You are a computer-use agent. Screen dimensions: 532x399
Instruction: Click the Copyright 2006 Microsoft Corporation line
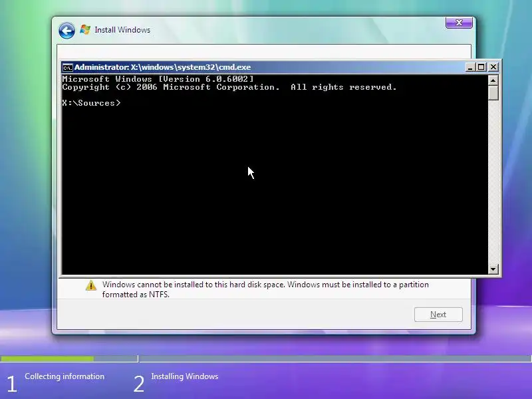pos(229,87)
